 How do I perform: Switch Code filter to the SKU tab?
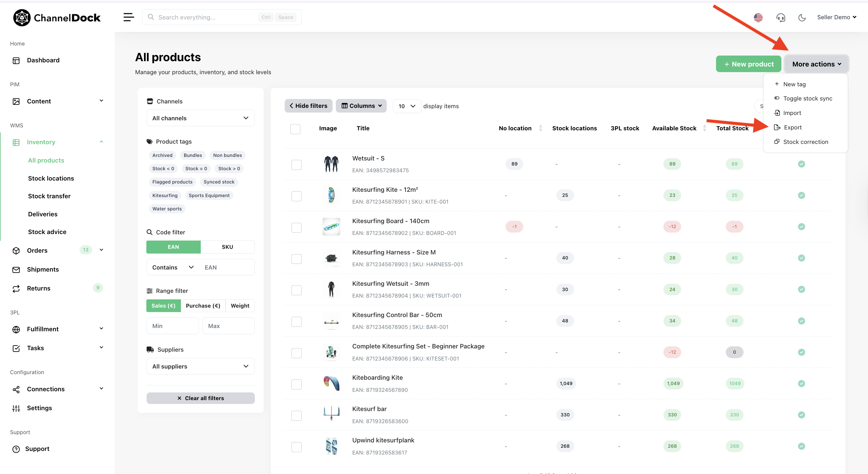click(227, 247)
